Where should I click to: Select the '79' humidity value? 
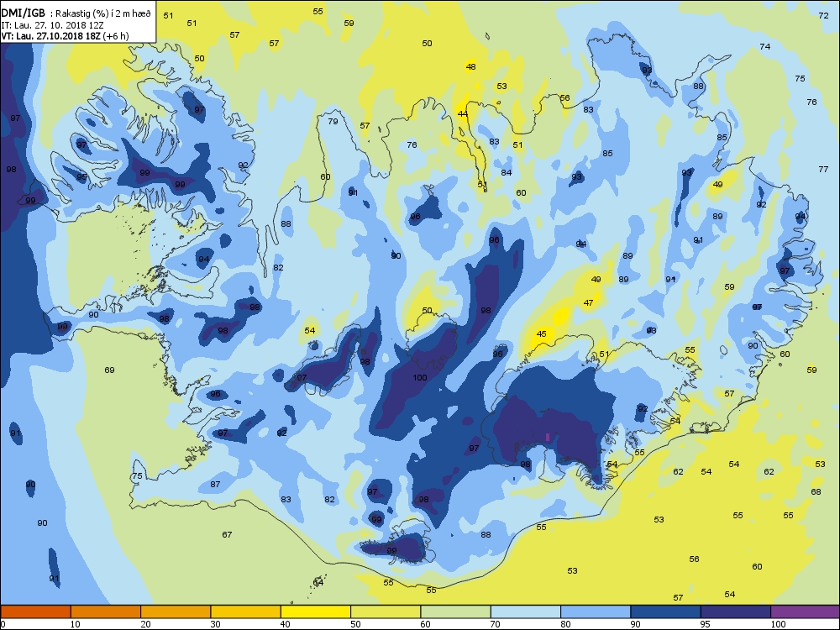[333, 122]
